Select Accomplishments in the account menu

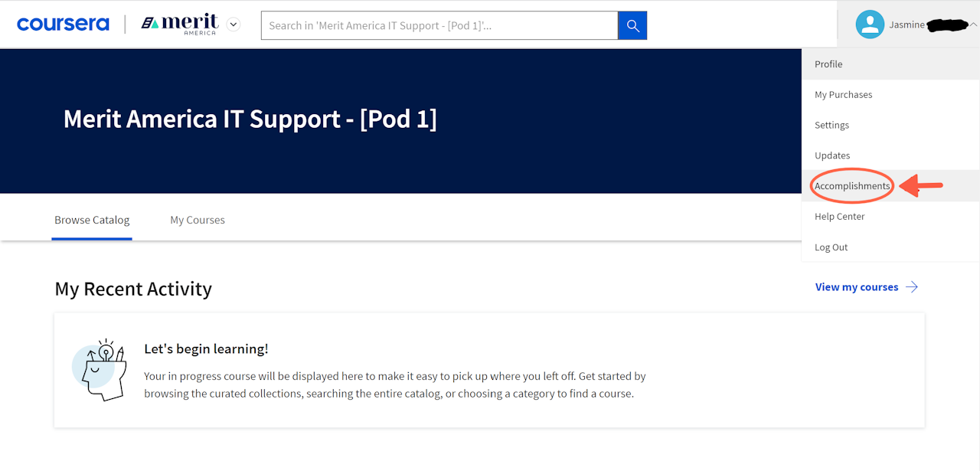890,186
